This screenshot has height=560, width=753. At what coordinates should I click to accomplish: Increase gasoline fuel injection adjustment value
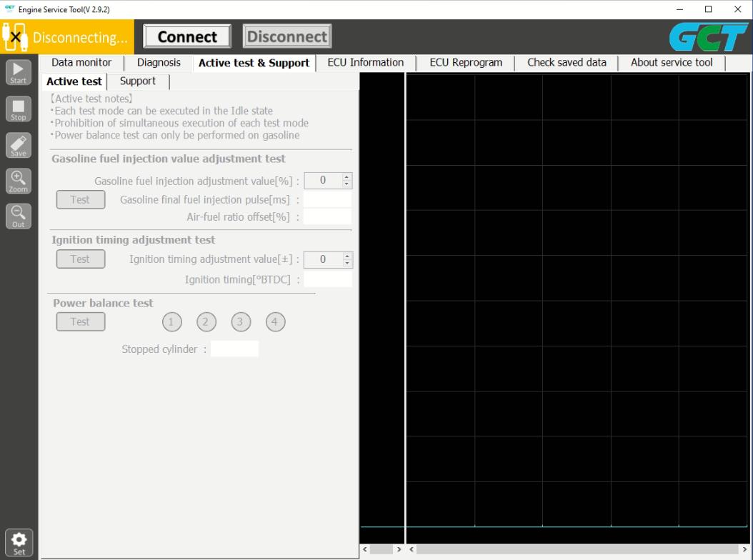(348, 176)
